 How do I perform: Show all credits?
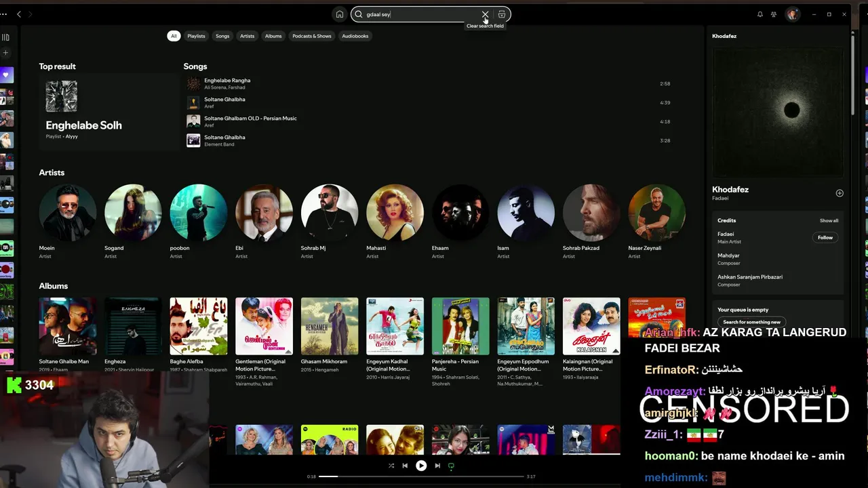[x=829, y=220]
